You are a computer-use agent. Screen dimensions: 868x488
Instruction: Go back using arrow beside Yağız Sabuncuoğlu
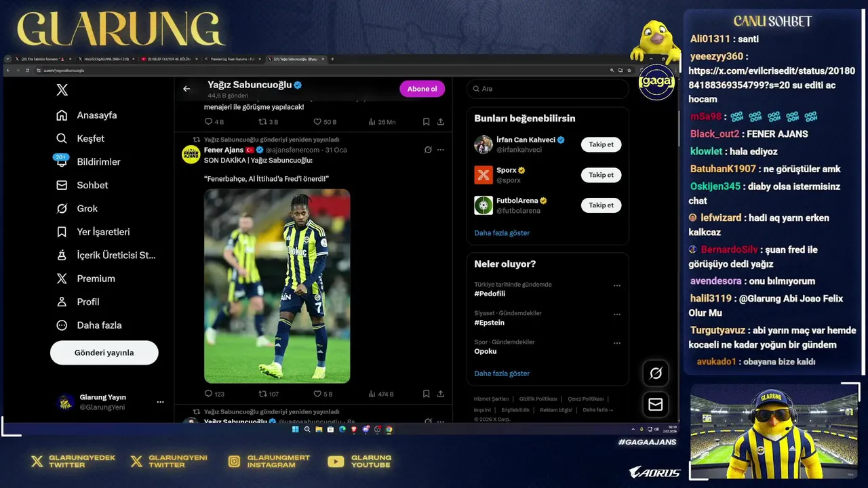186,89
